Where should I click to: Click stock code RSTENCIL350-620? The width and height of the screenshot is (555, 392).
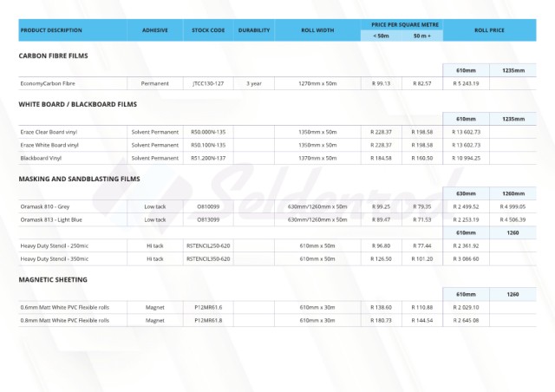208,258
